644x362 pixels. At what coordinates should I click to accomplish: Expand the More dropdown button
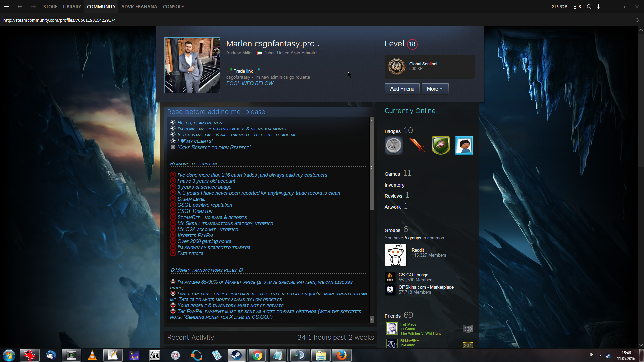pyautogui.click(x=435, y=89)
